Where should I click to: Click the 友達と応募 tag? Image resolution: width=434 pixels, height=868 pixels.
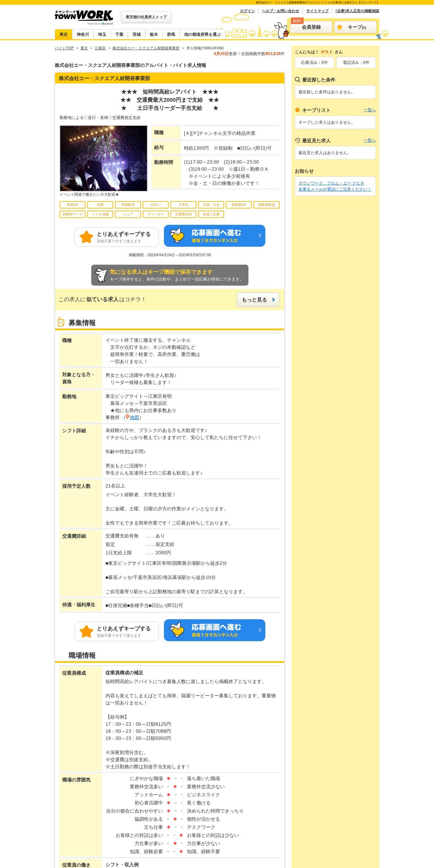point(211,214)
